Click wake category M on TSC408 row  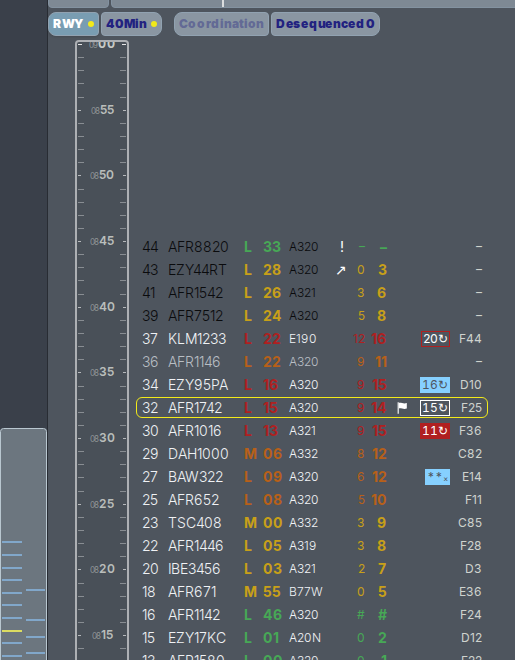click(x=250, y=523)
